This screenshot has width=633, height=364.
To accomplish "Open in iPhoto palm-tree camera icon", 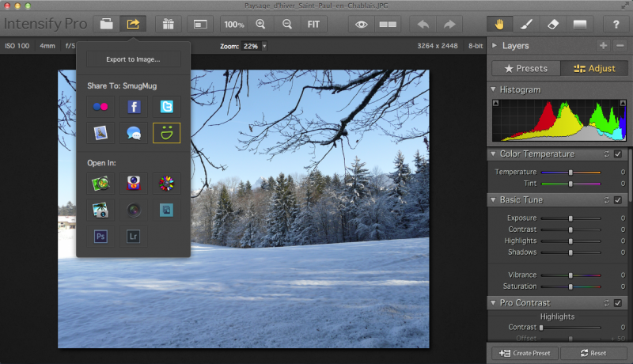I will pyautogui.click(x=100, y=210).
